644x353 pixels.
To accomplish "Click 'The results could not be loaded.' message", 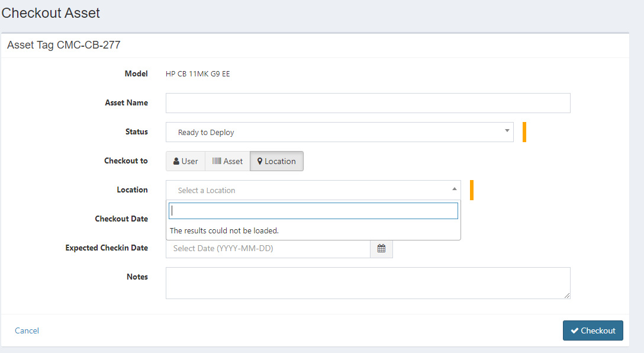I will tap(224, 230).
